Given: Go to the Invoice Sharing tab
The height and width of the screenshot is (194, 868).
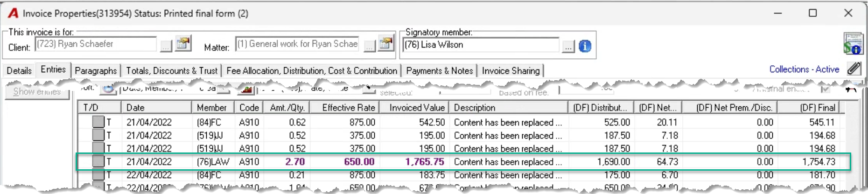Looking at the screenshot, I should click(x=511, y=70).
